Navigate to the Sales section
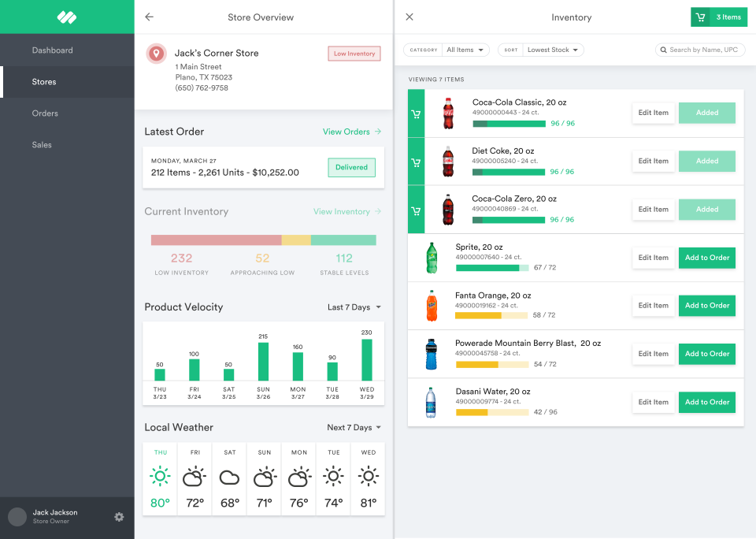 [42, 144]
